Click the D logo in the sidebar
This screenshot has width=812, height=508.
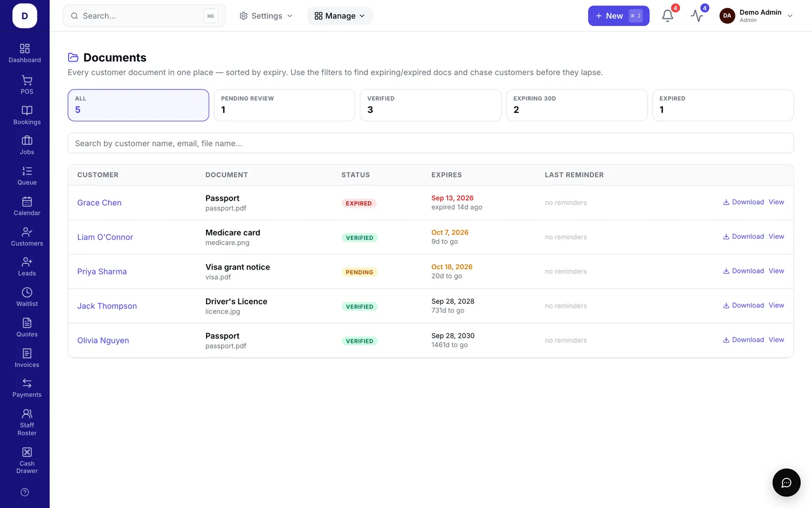pyautogui.click(x=25, y=16)
